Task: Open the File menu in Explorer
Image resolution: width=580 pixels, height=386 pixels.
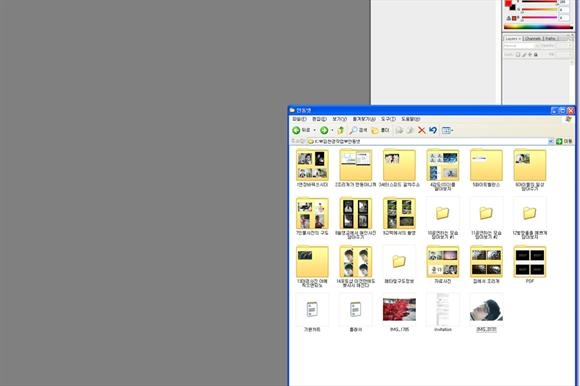Action: tap(299, 119)
